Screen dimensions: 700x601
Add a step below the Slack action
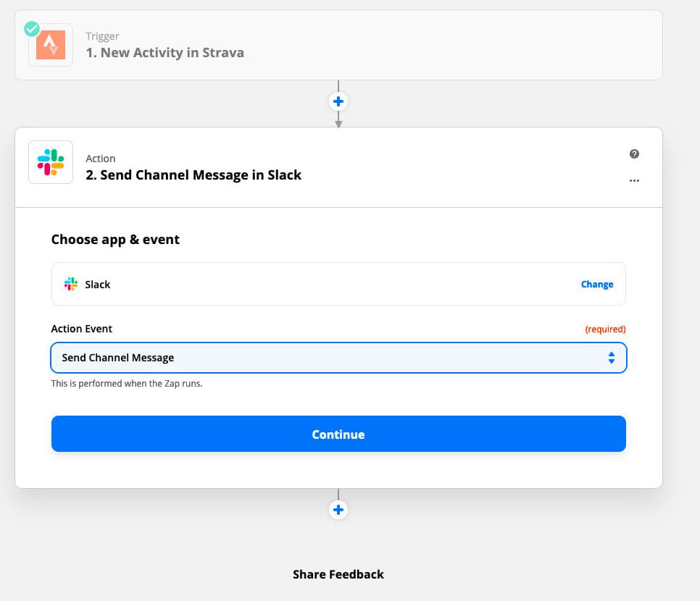338,510
